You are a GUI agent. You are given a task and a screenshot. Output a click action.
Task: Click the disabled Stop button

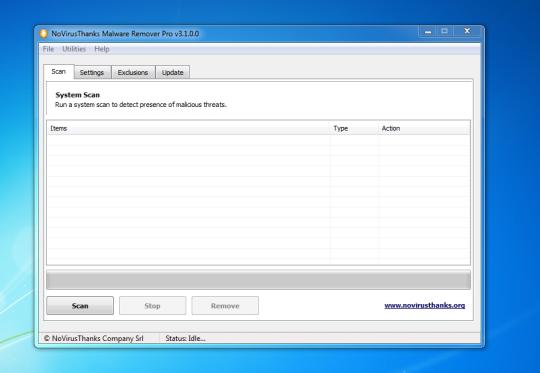pyautogui.click(x=152, y=305)
